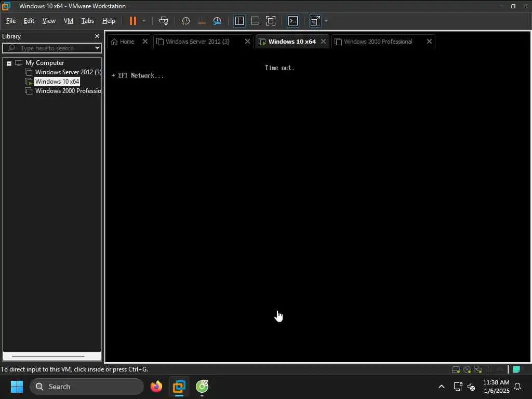Open the Snapshot Manager icon

pos(217,21)
